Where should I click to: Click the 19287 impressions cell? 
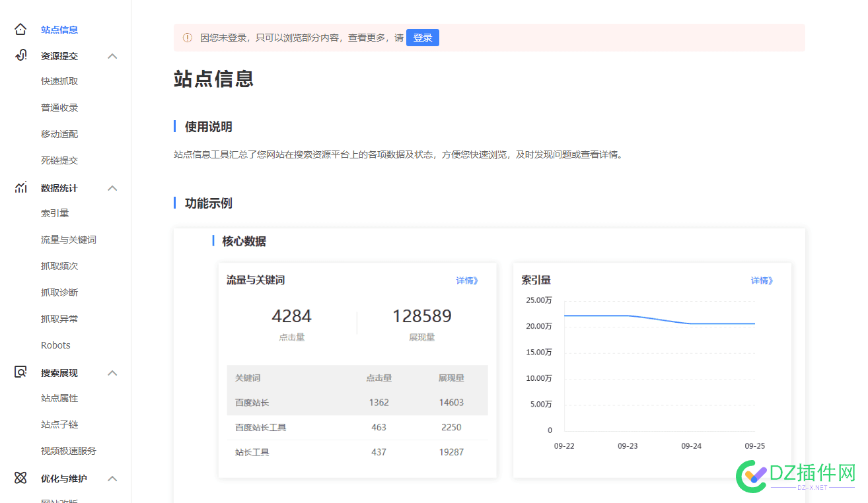[x=452, y=452]
